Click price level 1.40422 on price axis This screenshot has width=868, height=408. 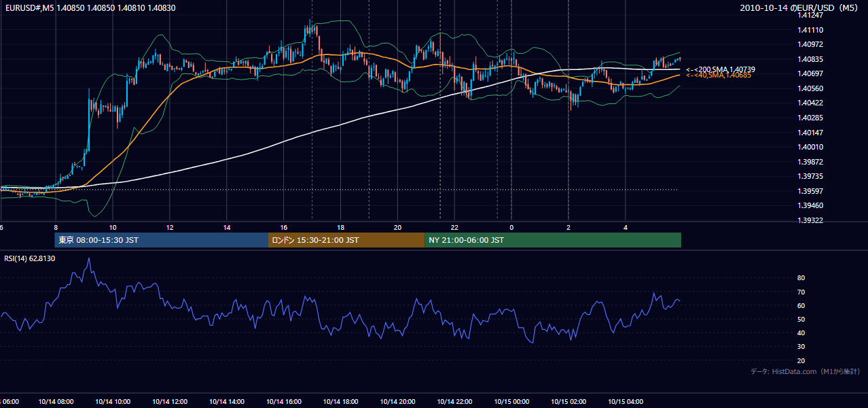[812, 103]
